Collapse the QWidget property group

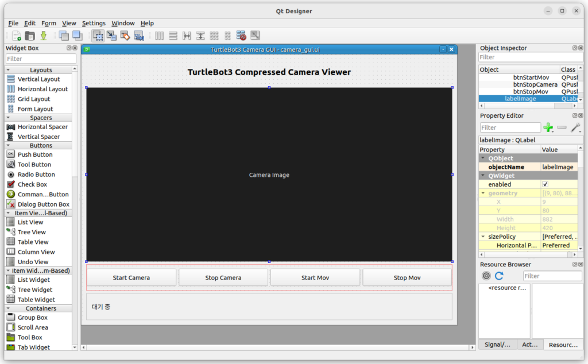point(483,176)
